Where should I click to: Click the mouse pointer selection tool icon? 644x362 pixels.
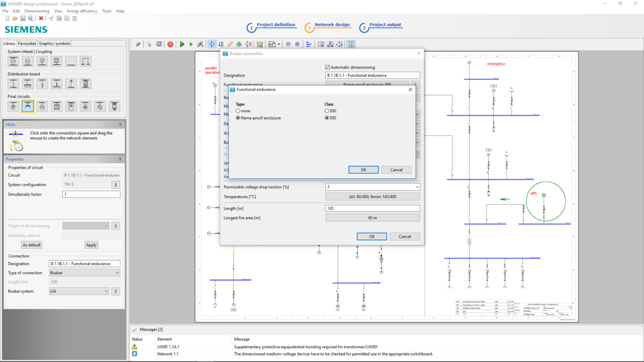pyautogui.click(x=150, y=45)
